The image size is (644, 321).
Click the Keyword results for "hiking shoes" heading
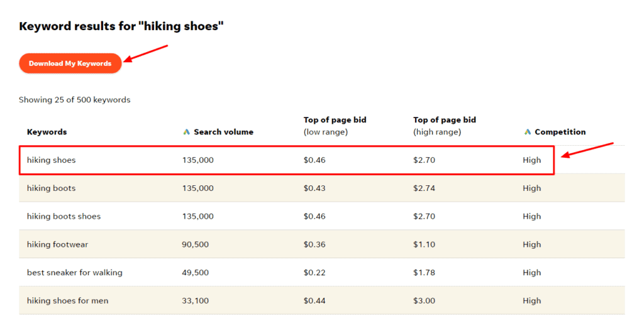pos(121,26)
